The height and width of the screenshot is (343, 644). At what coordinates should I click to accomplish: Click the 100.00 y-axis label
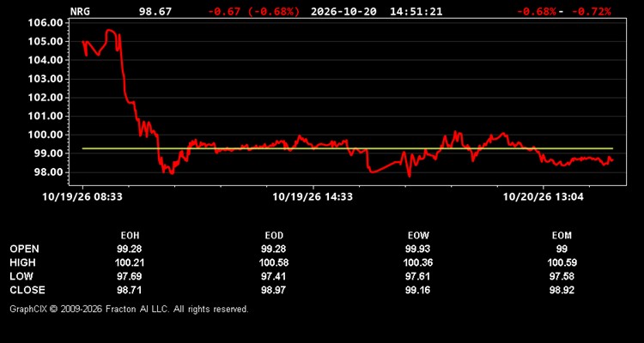[x=46, y=135]
